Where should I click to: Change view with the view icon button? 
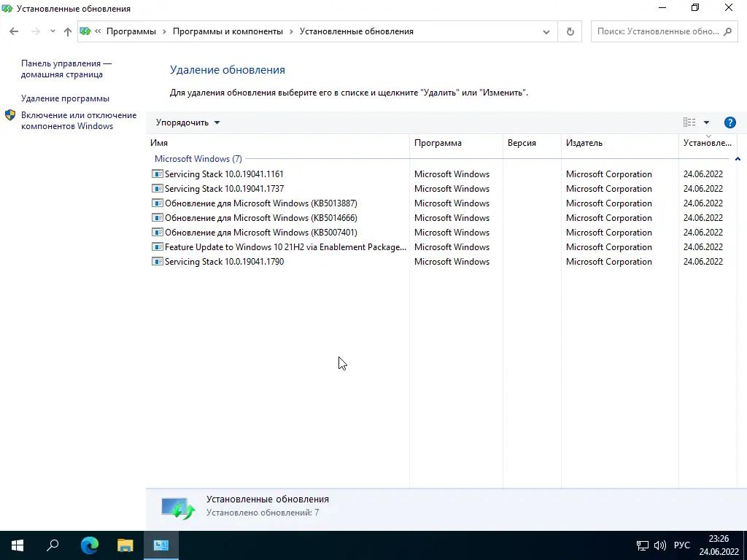point(689,122)
